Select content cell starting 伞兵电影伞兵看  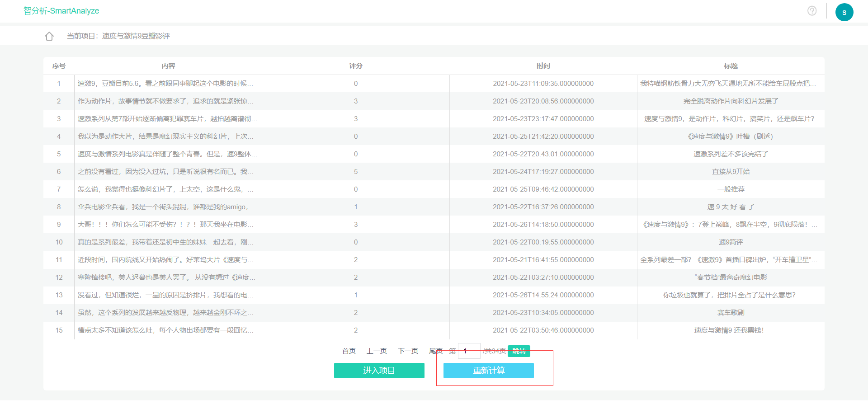(168, 207)
